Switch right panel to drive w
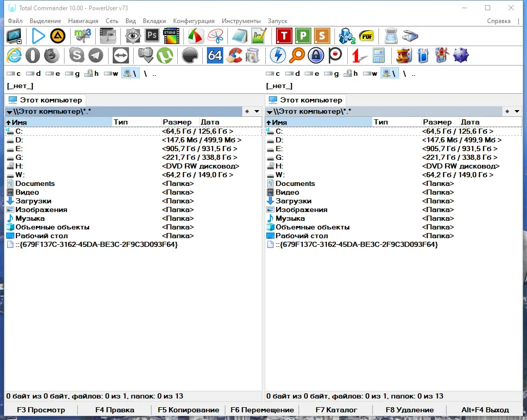The width and height of the screenshot is (527, 420). 370,74
